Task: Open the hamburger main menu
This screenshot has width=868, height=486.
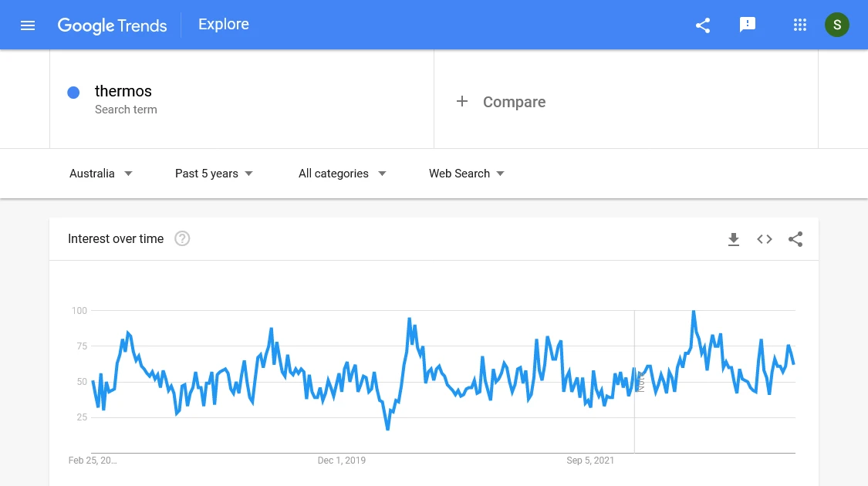Action: [28, 25]
